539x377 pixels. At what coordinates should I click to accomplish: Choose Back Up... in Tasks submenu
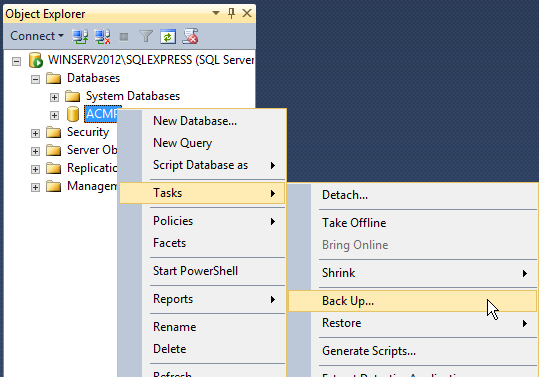pos(412,301)
